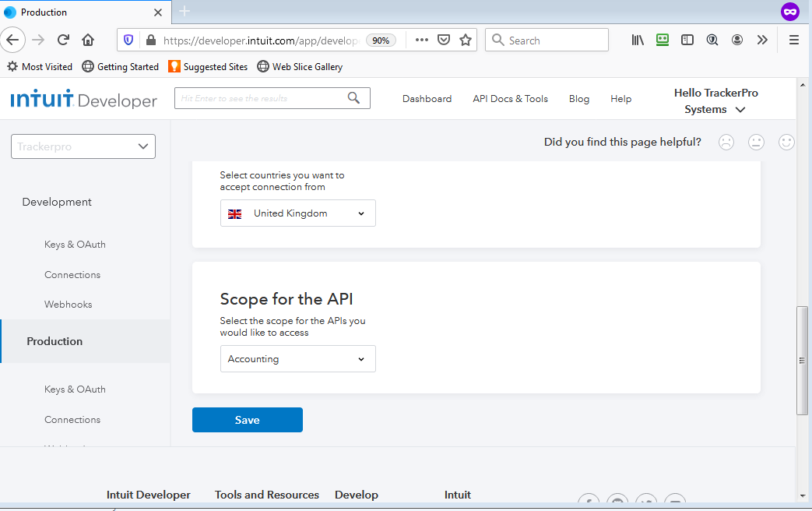Click the address bar URL
This screenshot has width=812, height=511.
(261, 41)
